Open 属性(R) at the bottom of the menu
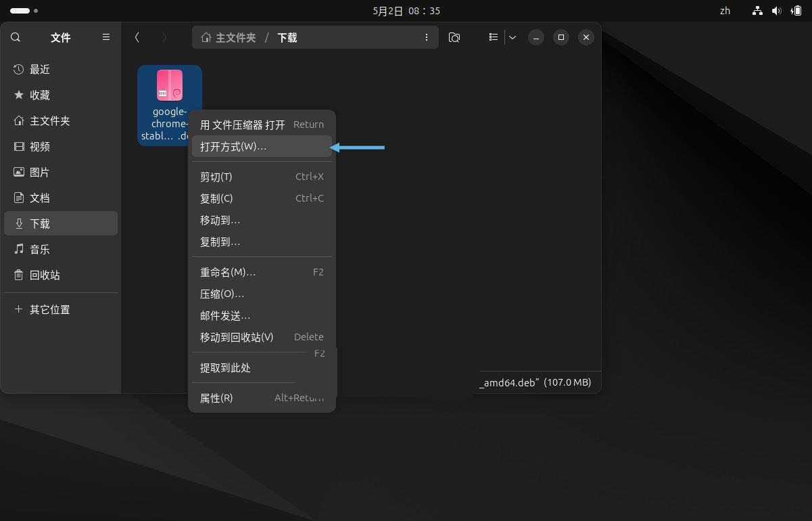 [x=215, y=398]
